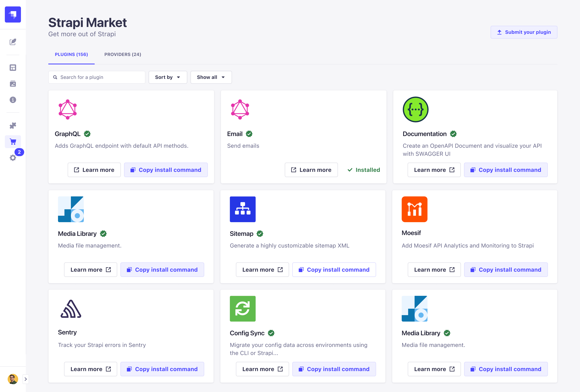The height and width of the screenshot is (392, 580).
Task: Select the Marketplace cart icon in the sidebar
Action: pyautogui.click(x=13, y=141)
